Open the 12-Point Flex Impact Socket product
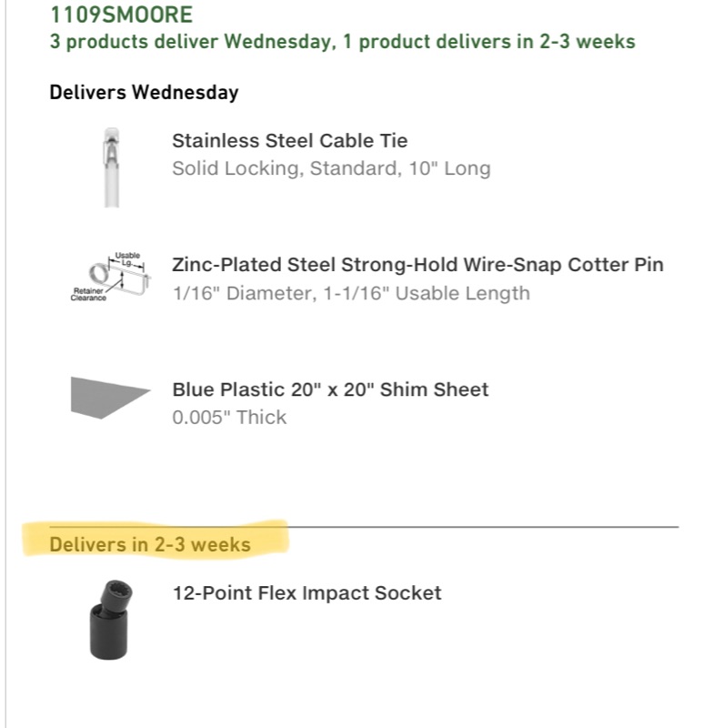 306,593
